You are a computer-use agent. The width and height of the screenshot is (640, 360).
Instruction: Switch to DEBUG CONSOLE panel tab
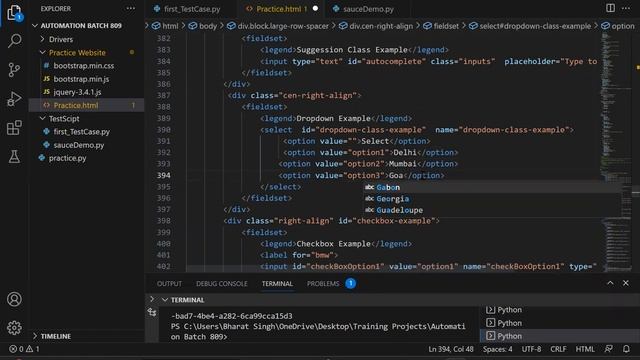tap(222, 284)
